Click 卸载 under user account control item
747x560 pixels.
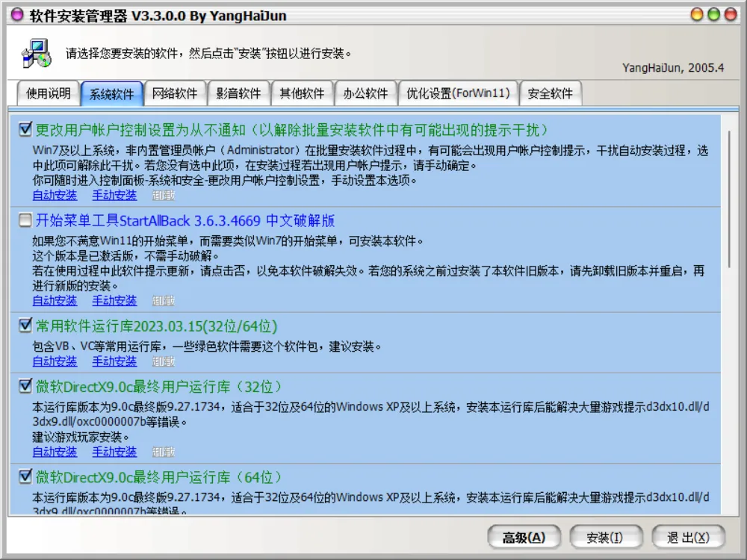coord(164,195)
